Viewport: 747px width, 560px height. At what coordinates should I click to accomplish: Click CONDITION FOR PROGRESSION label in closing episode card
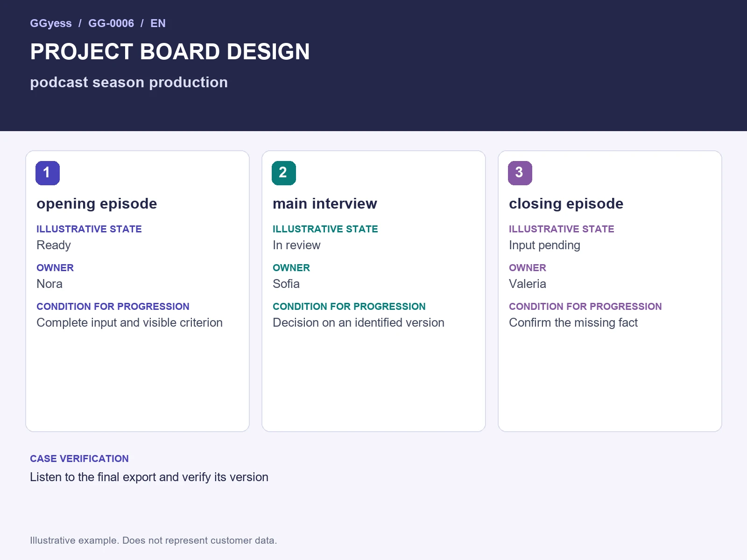coord(585,307)
